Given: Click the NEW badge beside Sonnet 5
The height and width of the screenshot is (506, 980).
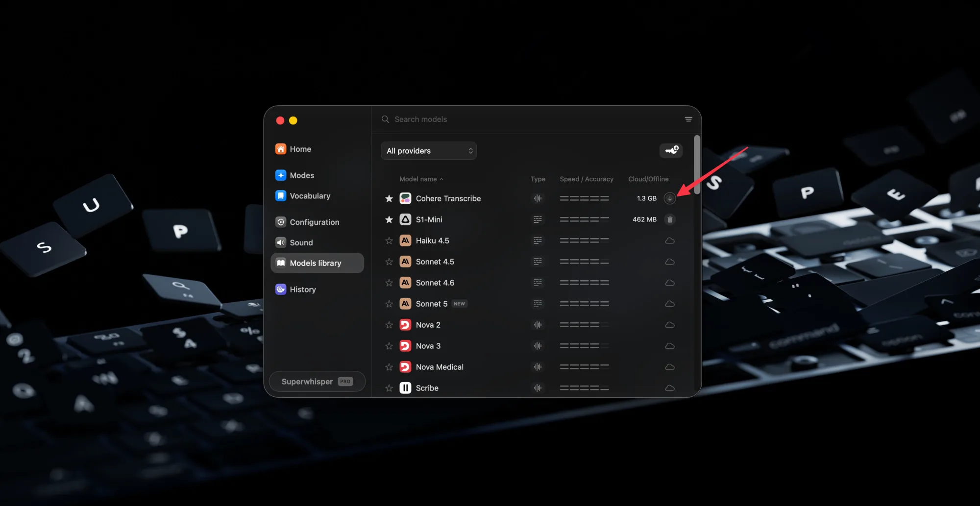Looking at the screenshot, I should 459,304.
